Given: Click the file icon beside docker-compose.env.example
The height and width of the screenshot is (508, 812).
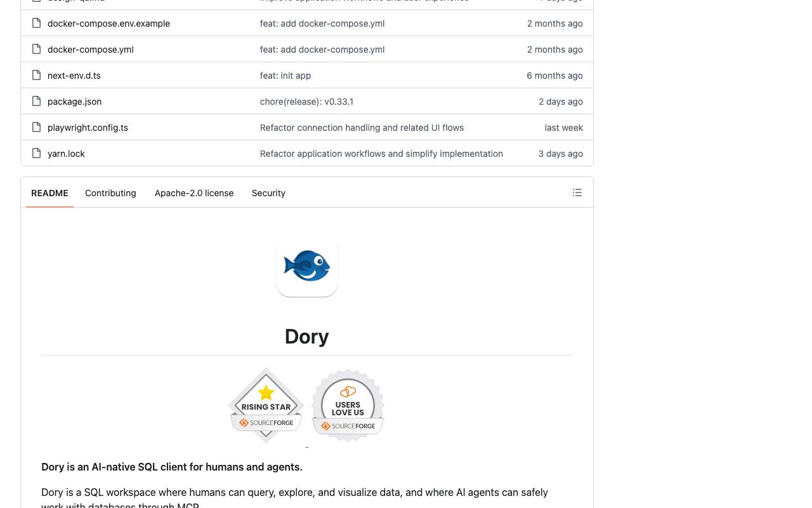Looking at the screenshot, I should (37, 23).
